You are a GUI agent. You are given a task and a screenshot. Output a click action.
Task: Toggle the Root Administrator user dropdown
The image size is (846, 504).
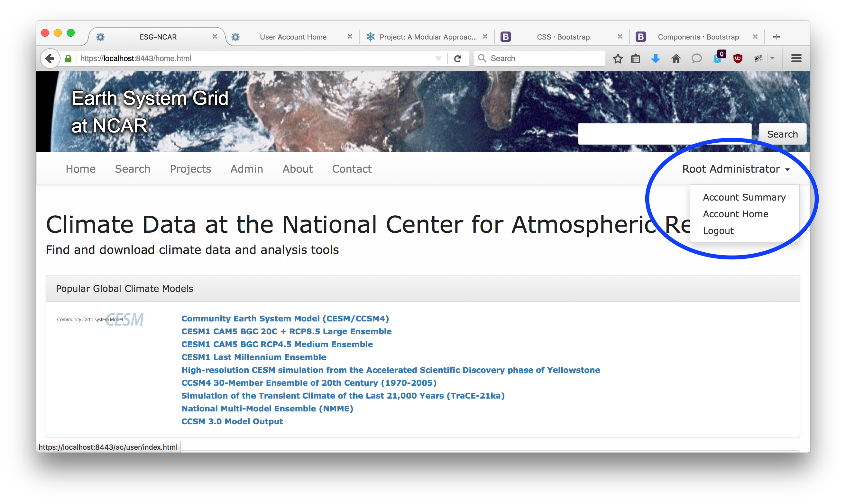click(x=736, y=169)
